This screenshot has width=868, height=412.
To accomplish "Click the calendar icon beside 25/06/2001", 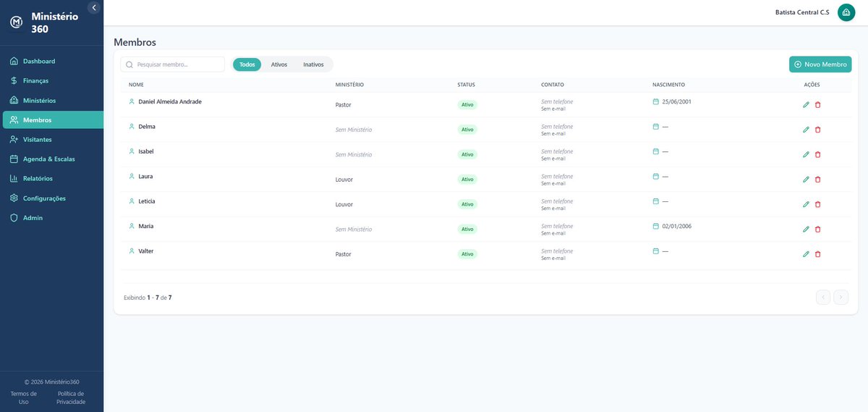I will click(656, 101).
